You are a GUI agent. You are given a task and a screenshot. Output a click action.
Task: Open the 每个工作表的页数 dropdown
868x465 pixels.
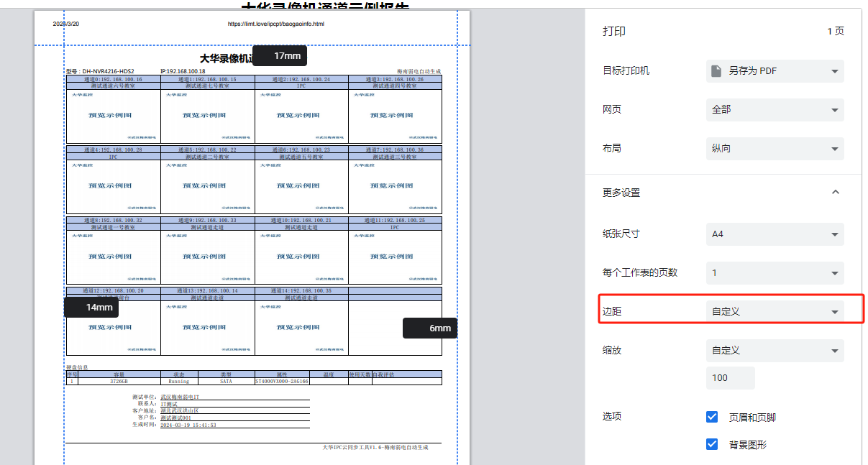coord(775,272)
